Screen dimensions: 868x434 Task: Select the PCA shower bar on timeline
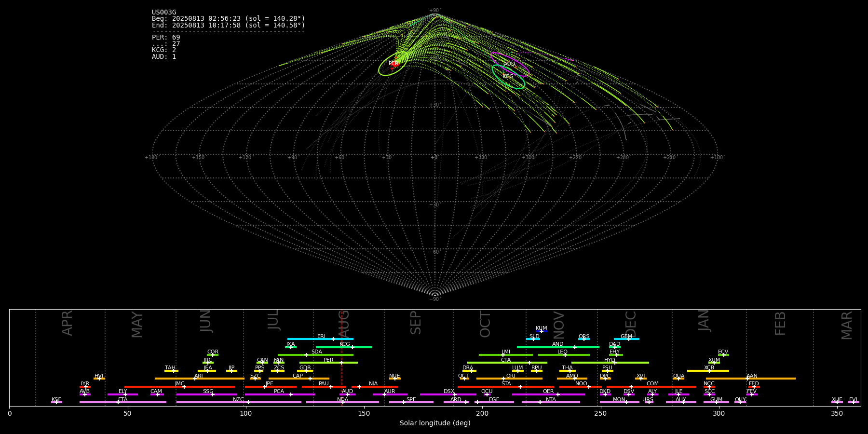coord(280,394)
